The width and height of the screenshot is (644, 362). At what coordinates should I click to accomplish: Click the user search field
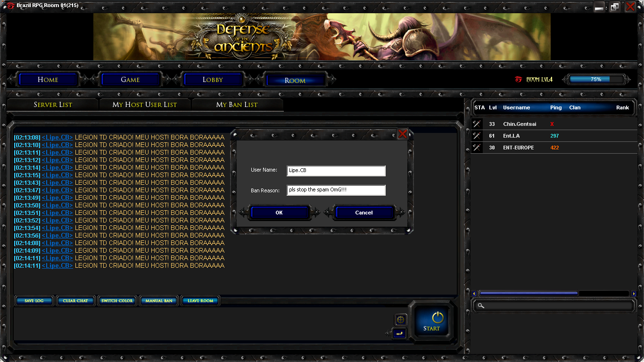point(554,306)
